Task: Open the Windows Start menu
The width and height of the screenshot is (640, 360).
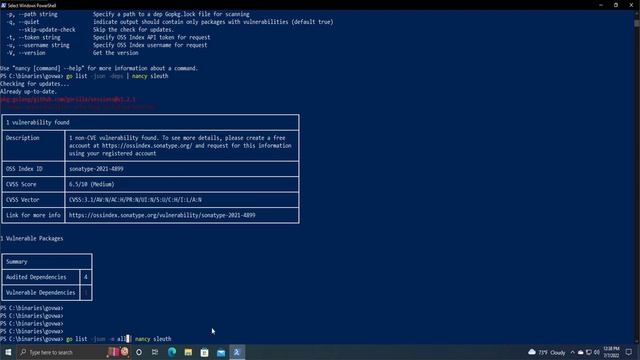Action: click(x=8, y=352)
